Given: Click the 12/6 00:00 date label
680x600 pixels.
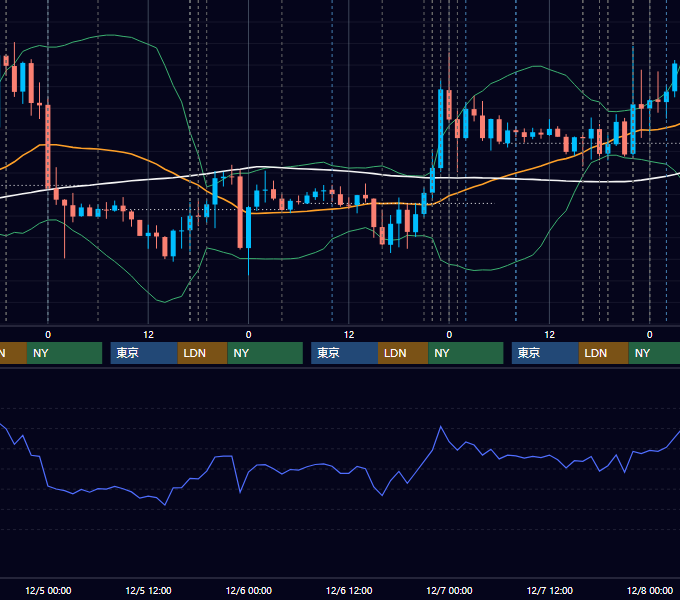Looking at the screenshot, I should click(x=248, y=590).
